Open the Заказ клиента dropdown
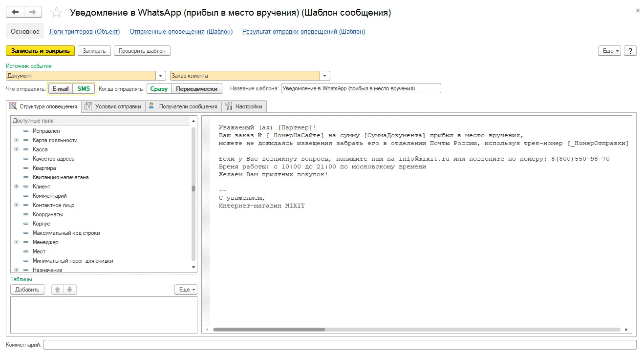644x354 pixels. (325, 76)
